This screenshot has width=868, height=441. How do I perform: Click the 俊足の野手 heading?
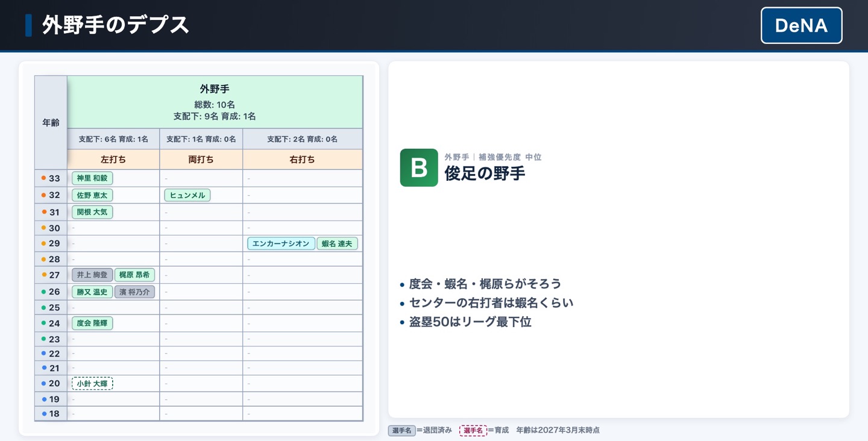[x=485, y=174]
